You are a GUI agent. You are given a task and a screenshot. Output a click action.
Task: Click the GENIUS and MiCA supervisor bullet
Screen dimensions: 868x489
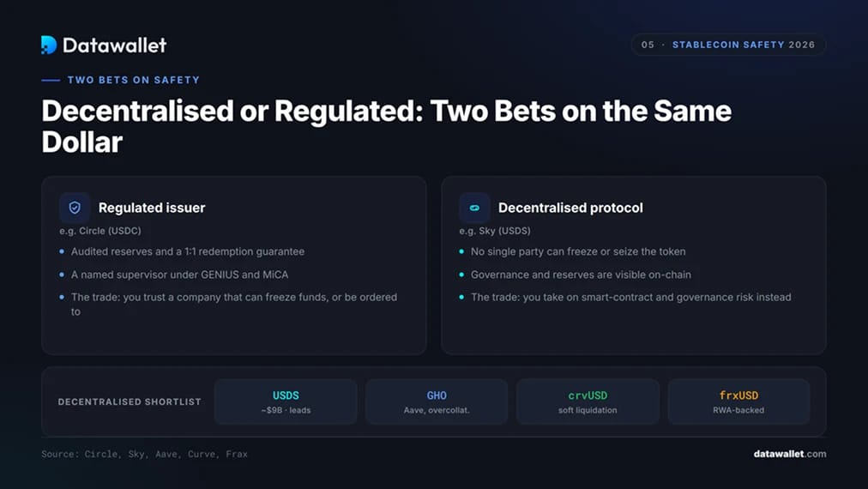[179, 275]
